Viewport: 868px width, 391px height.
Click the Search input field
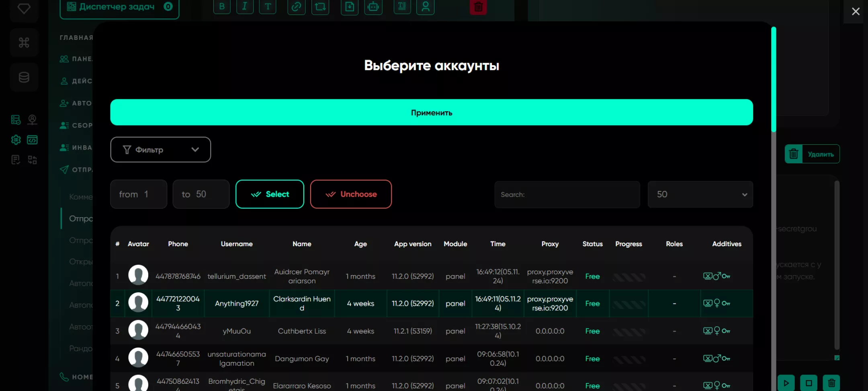point(567,194)
